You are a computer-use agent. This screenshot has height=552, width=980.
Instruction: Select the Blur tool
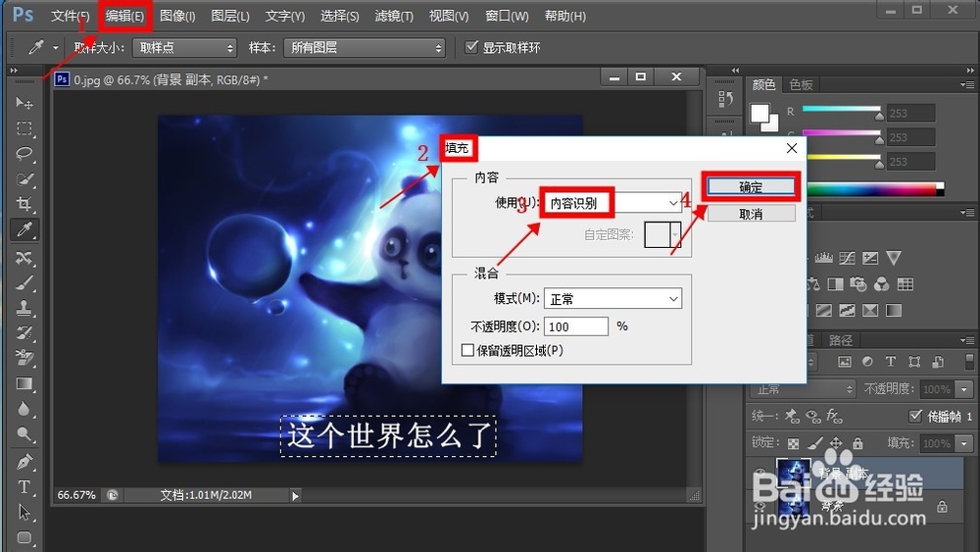tap(24, 409)
